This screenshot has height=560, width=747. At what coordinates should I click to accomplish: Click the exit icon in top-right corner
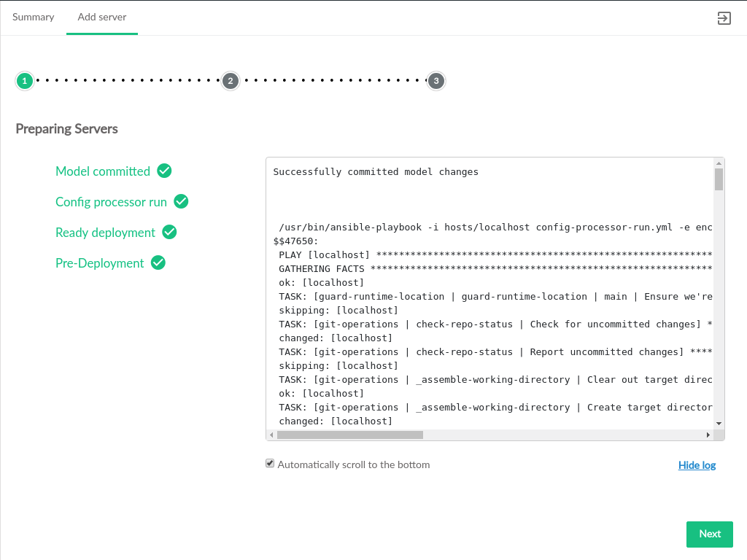click(724, 18)
